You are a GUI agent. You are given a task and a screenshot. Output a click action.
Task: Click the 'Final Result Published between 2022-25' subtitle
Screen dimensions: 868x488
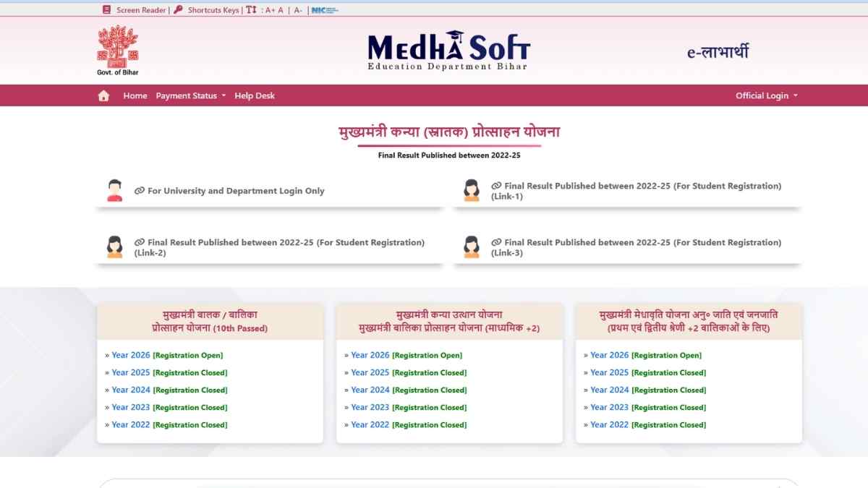click(449, 155)
